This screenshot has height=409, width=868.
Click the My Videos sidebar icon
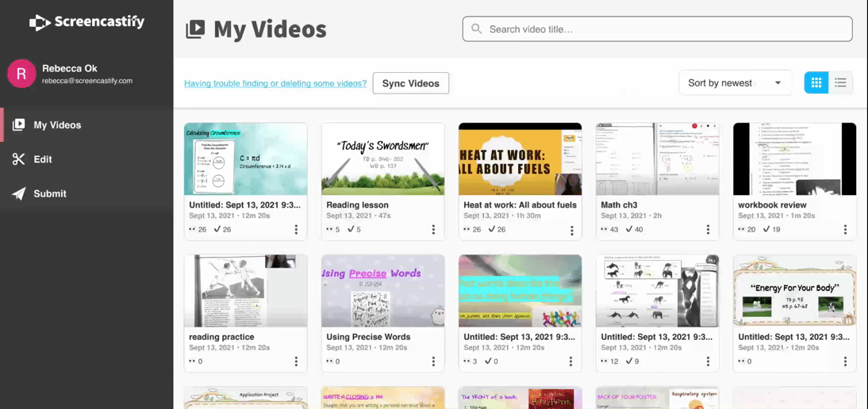(x=18, y=125)
